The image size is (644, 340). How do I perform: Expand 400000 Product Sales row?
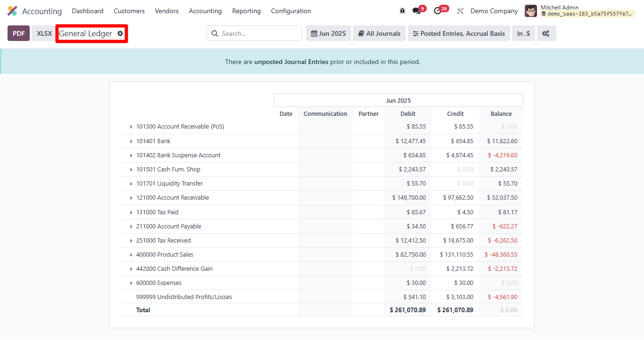(x=132, y=255)
